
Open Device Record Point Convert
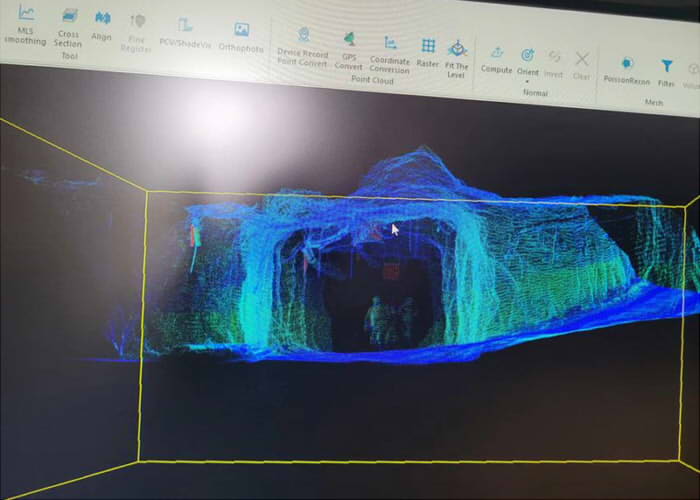coord(303,47)
